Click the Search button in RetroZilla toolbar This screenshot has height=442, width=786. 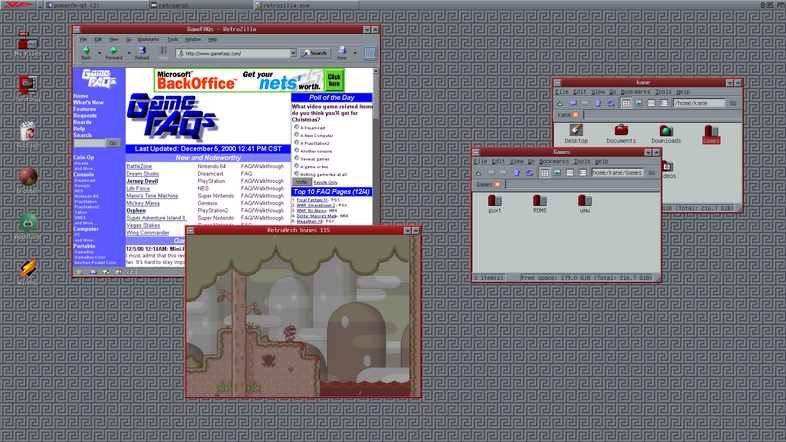click(x=315, y=53)
